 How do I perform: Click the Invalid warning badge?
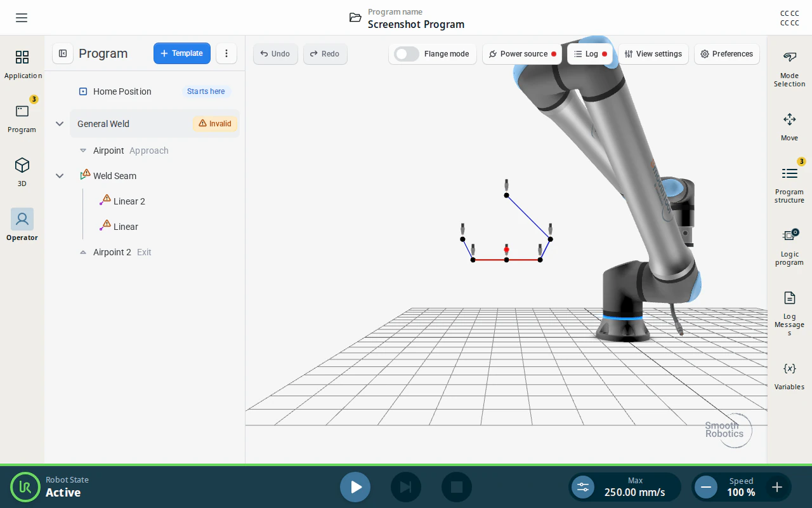pyautogui.click(x=215, y=124)
